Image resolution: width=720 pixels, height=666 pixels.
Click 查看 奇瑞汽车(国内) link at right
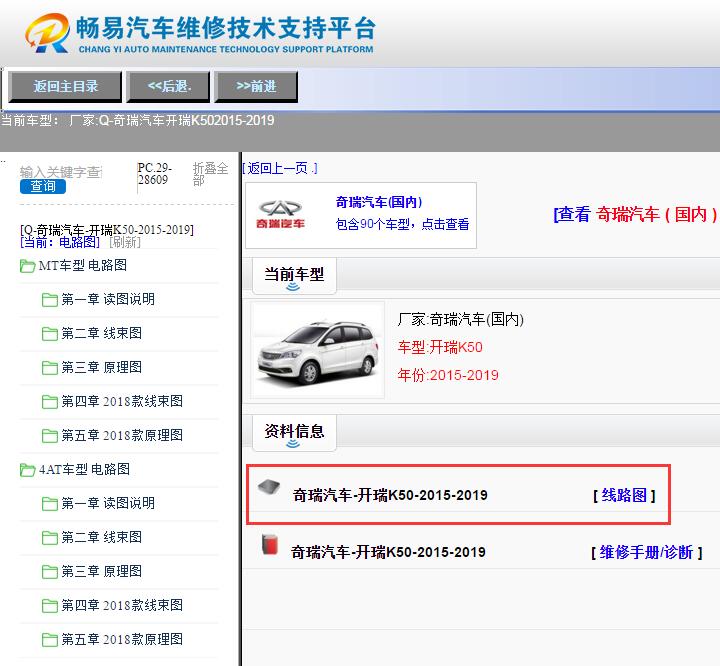tap(636, 214)
